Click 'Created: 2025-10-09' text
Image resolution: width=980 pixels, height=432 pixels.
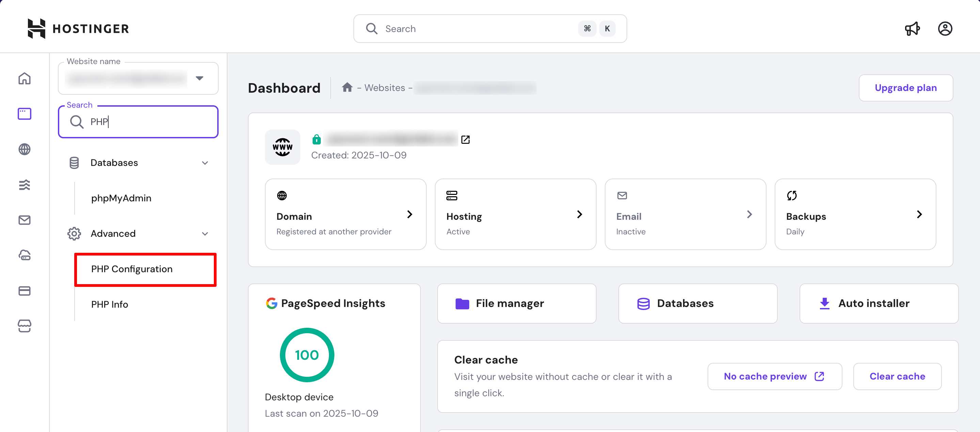[359, 155]
